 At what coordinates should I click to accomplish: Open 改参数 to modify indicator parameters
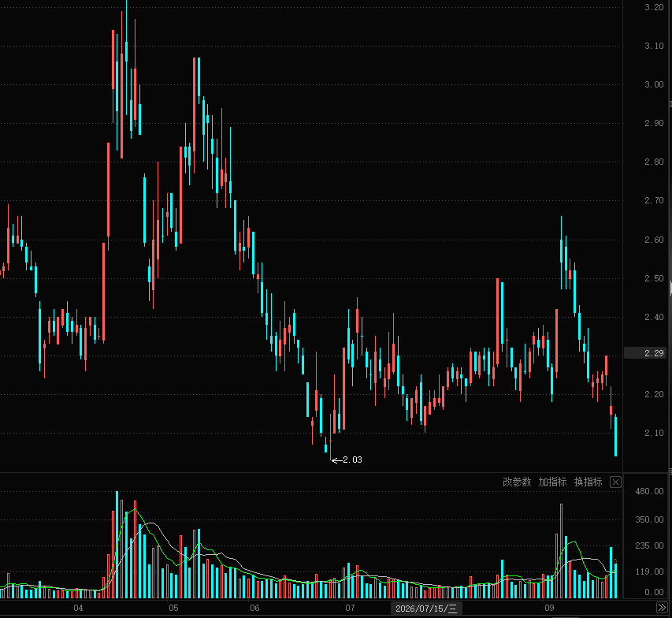point(517,482)
